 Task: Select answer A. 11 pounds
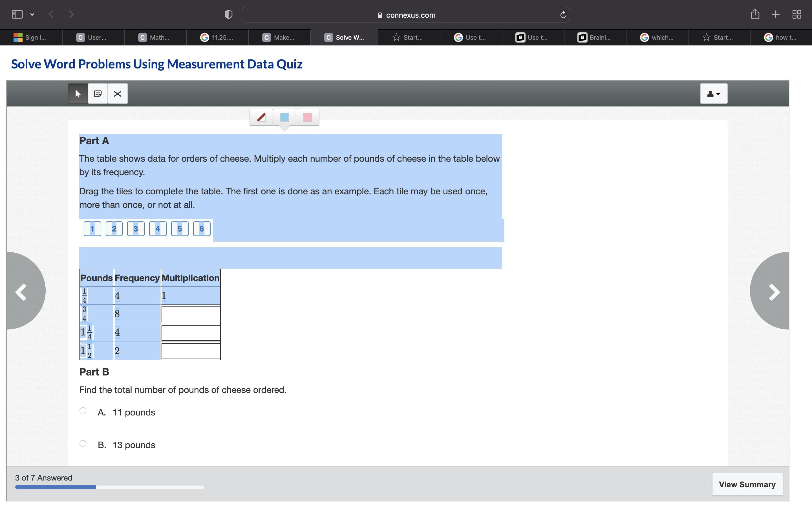[x=83, y=411]
